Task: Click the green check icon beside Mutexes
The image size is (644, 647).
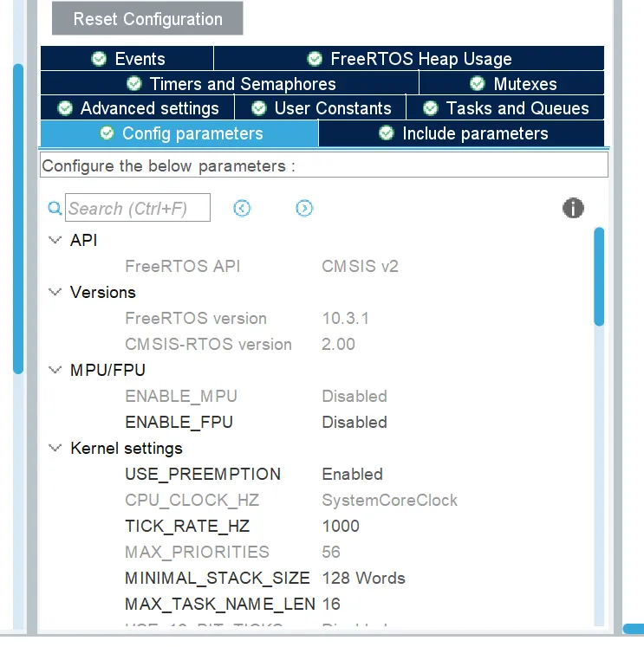Action: click(x=478, y=84)
